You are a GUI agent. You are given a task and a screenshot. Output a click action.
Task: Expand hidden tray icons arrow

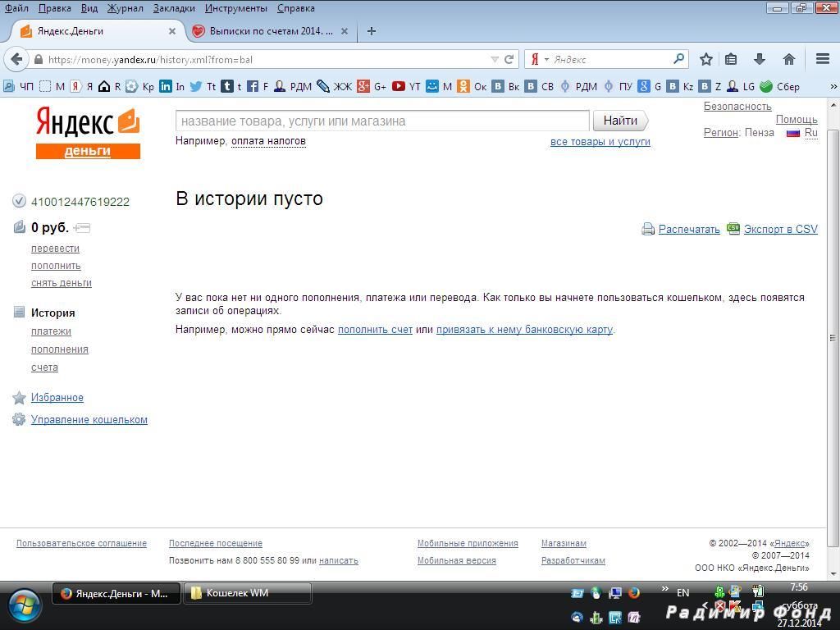point(705,605)
